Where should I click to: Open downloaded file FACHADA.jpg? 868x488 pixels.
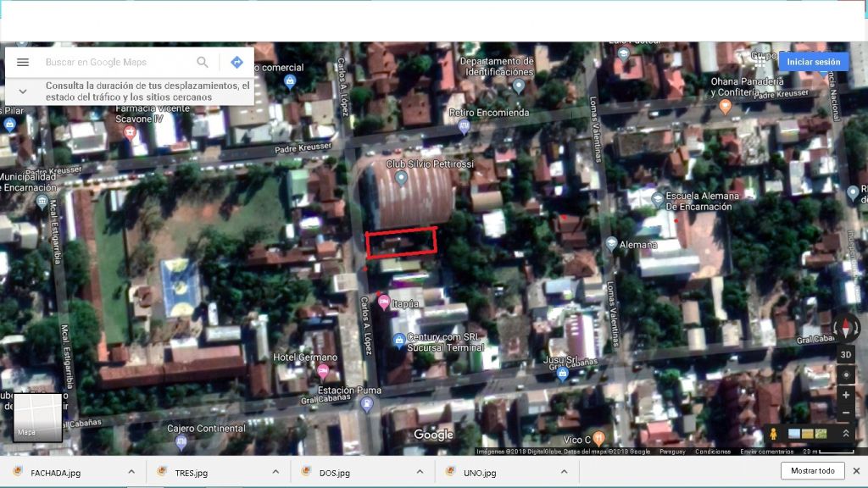pyautogui.click(x=55, y=473)
